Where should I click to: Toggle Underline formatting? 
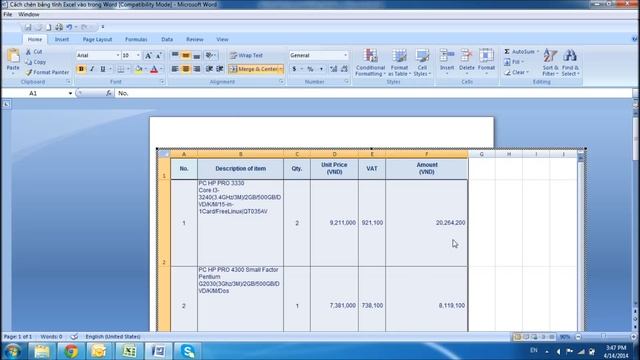103,69
